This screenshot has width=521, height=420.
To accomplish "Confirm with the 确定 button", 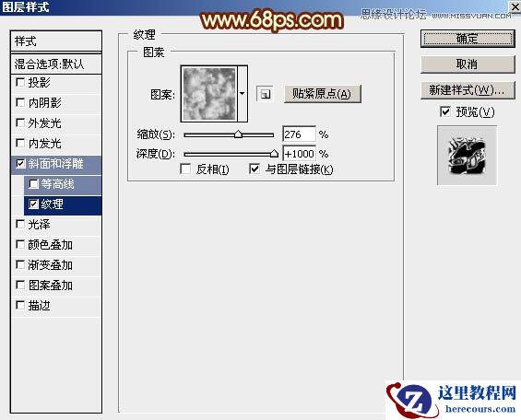I will pos(468,39).
